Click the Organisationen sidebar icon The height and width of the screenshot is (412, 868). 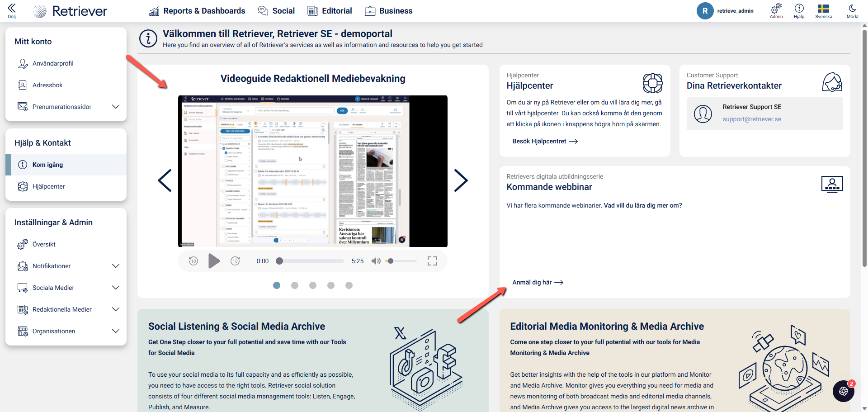click(x=23, y=331)
